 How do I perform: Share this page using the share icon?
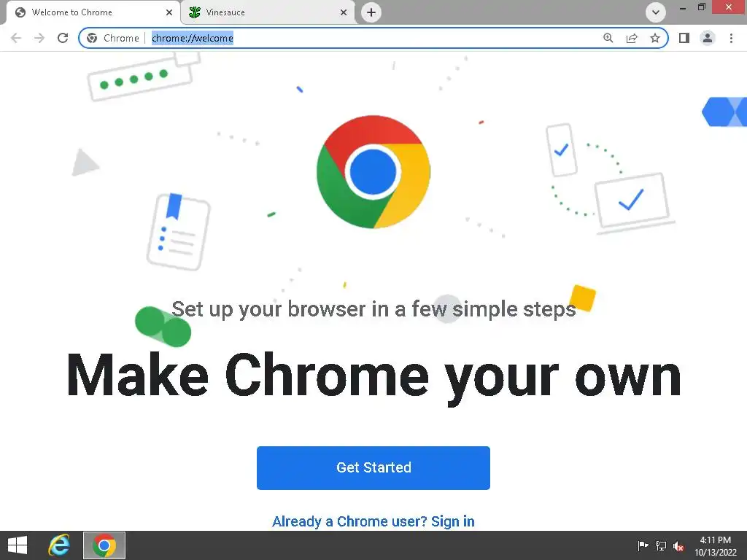pos(632,38)
